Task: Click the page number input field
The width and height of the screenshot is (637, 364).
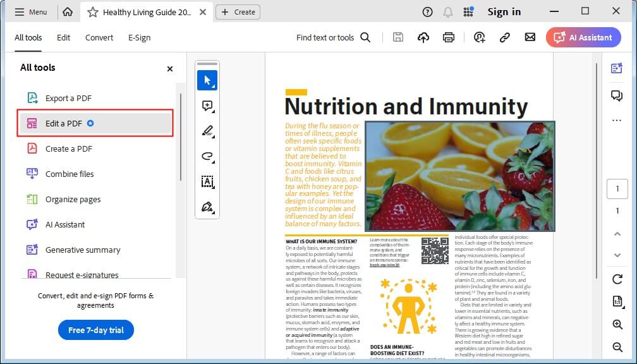Action: (x=617, y=188)
